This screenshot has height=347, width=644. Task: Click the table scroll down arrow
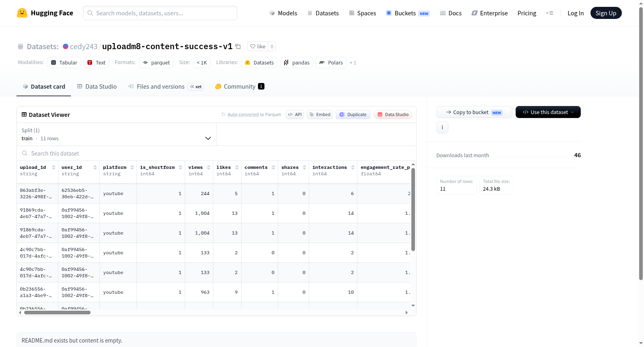pyautogui.click(x=413, y=306)
